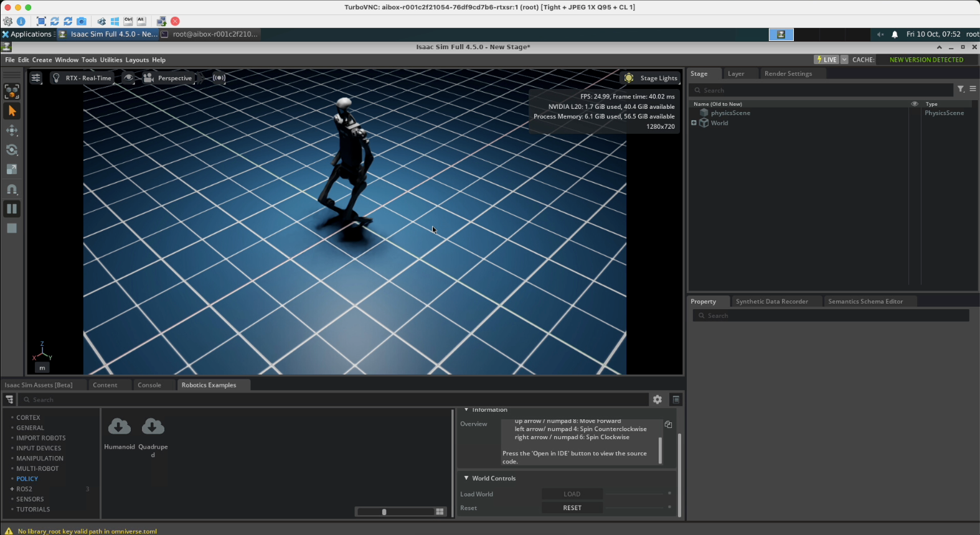The image size is (980, 535).
Task: Open the Layouts menu
Action: pos(137,60)
